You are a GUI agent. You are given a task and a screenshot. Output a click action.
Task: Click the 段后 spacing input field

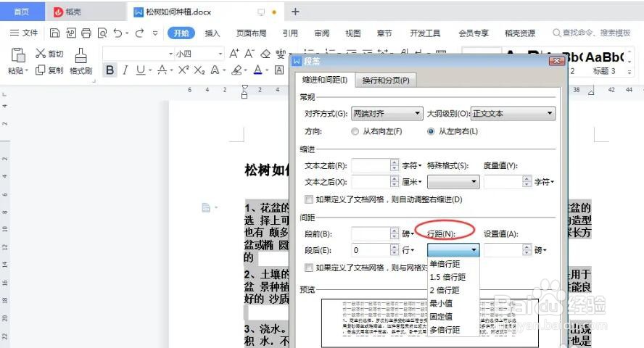pos(371,250)
